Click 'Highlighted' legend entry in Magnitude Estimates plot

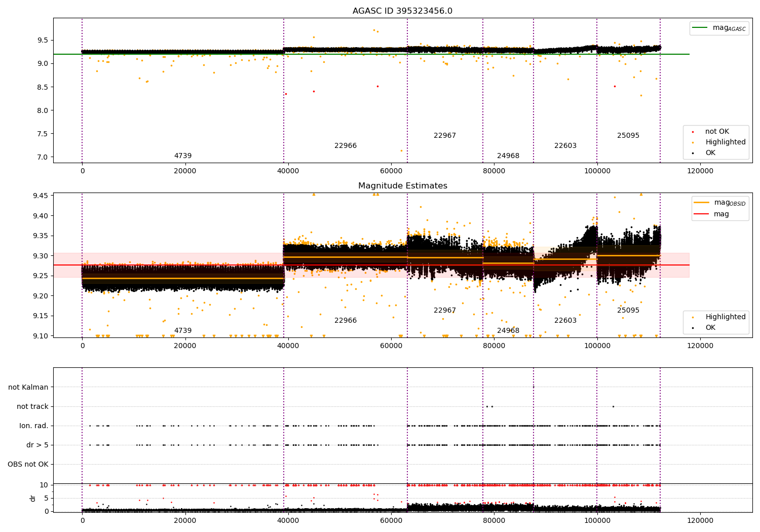(x=726, y=317)
